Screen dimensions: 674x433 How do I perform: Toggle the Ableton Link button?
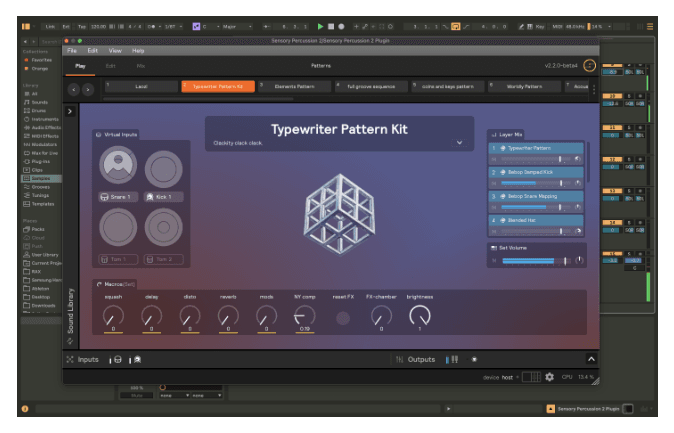[50, 27]
